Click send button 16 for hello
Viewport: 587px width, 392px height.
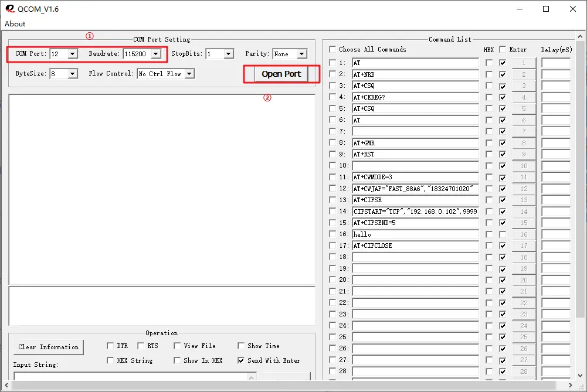(x=524, y=234)
